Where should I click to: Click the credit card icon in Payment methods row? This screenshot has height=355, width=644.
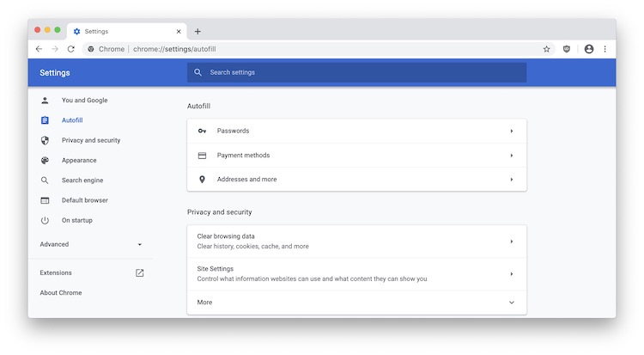pyautogui.click(x=202, y=156)
